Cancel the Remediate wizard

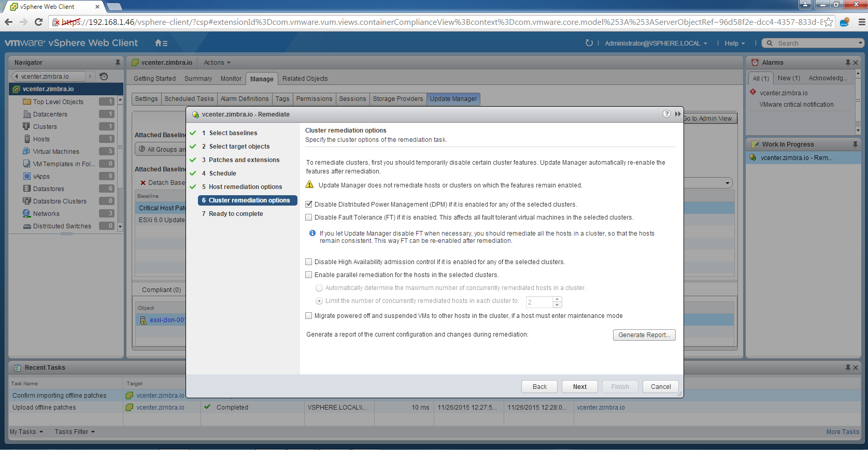tap(661, 387)
